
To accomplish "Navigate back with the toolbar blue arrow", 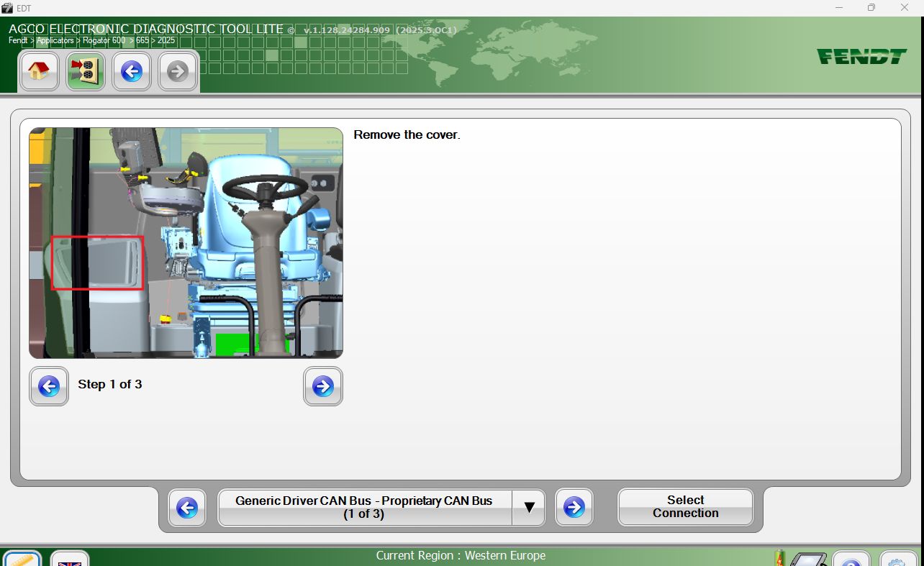I will pos(132,71).
